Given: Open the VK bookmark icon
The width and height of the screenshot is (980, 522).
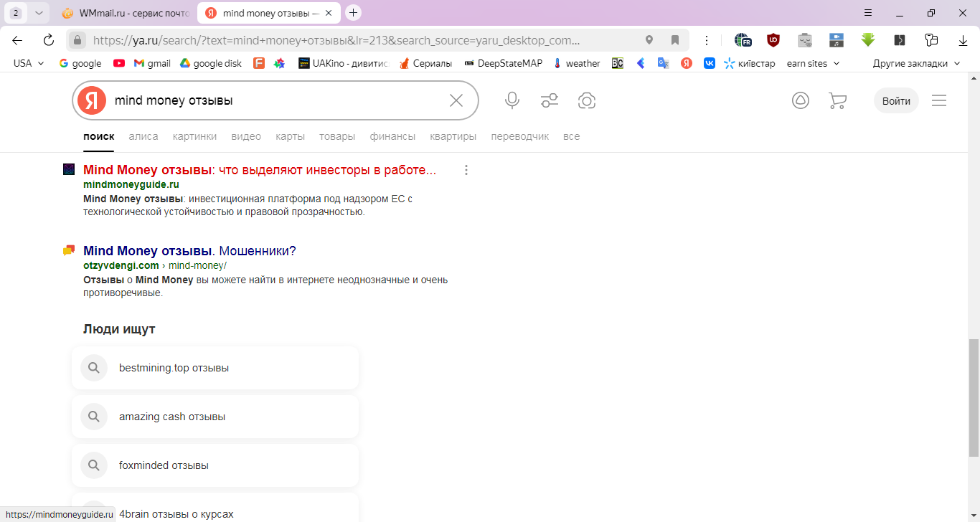Looking at the screenshot, I should (710, 63).
